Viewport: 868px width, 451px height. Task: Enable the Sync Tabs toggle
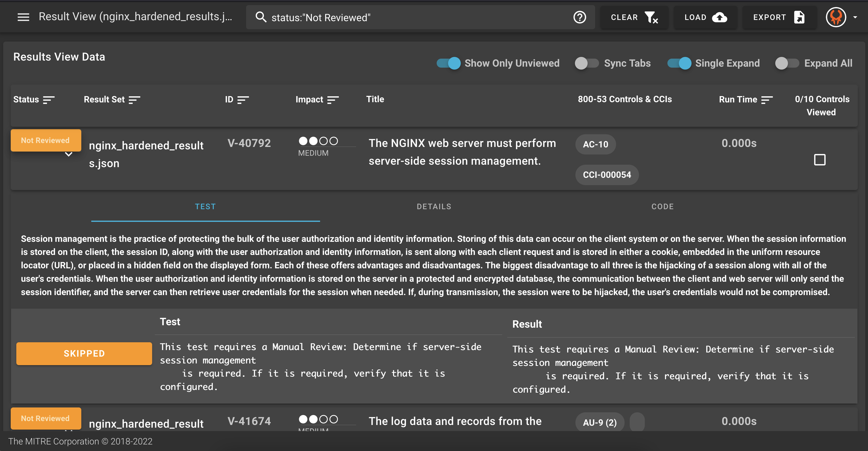(x=587, y=63)
